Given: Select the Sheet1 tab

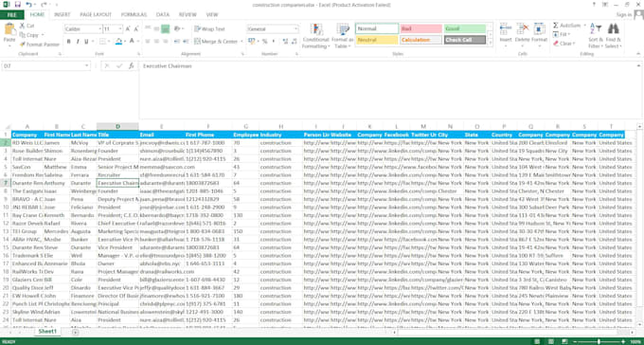Looking at the screenshot, I should [47, 332].
